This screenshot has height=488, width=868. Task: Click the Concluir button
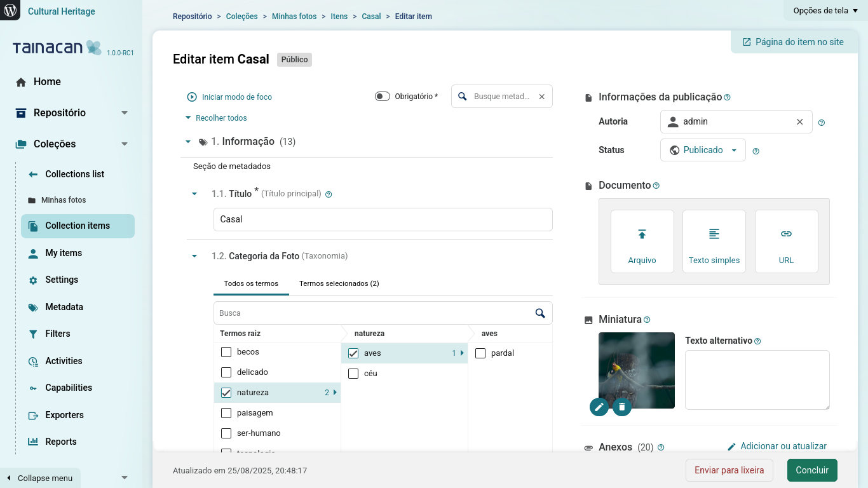[x=811, y=470]
